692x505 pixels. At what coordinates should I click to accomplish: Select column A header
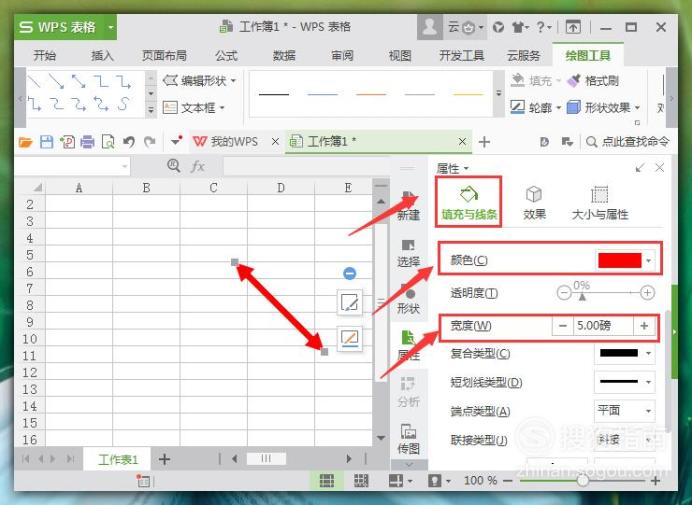coord(79,188)
